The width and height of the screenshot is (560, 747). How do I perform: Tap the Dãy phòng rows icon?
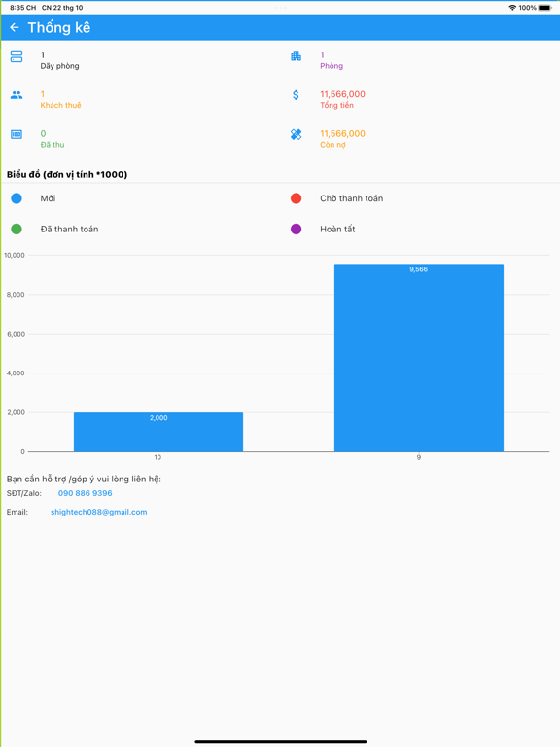click(17, 56)
